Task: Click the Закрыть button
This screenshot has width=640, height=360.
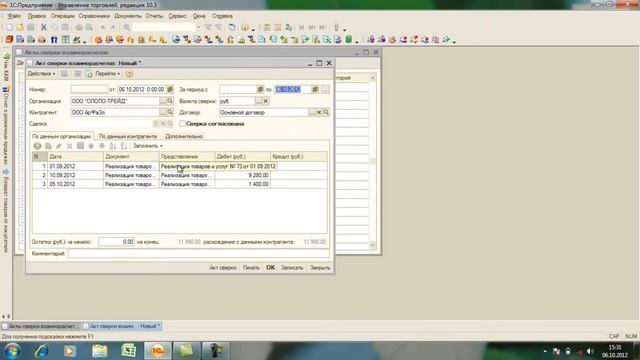Action: (320, 268)
